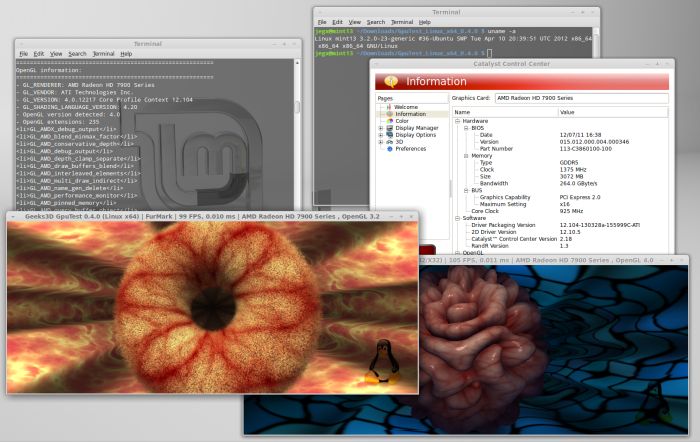Select the Display Manager page label
Image resolution: width=700 pixels, height=442 pixels.
coord(417,128)
